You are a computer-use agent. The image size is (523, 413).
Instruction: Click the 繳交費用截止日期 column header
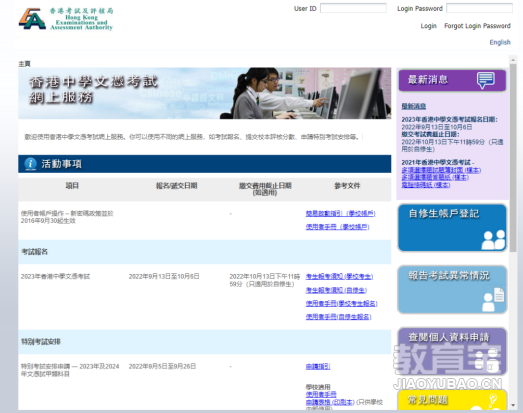coord(265,189)
